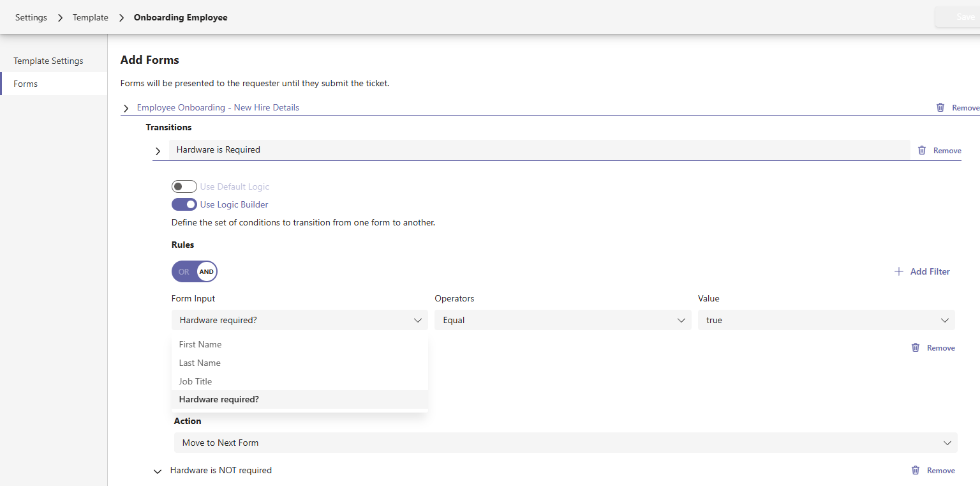This screenshot has width=980, height=486.
Task: Click chevron before Employee Onboarding form title
Action: tap(126, 108)
